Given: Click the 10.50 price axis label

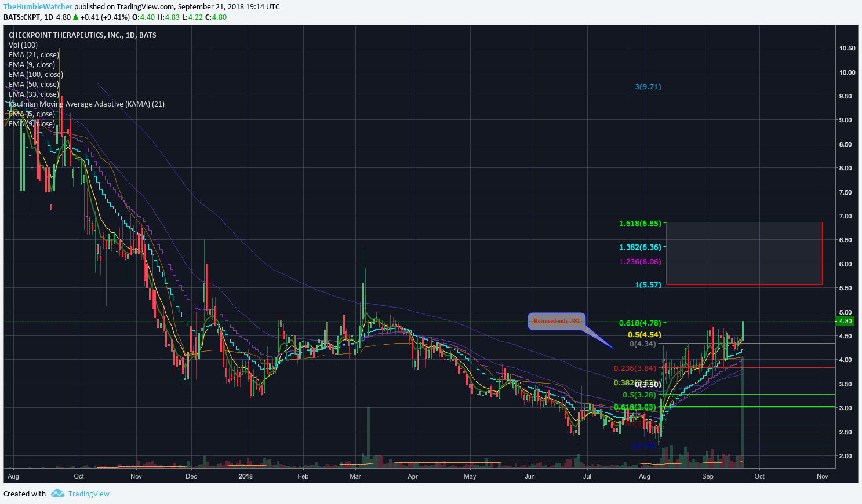Looking at the screenshot, I should [x=847, y=49].
